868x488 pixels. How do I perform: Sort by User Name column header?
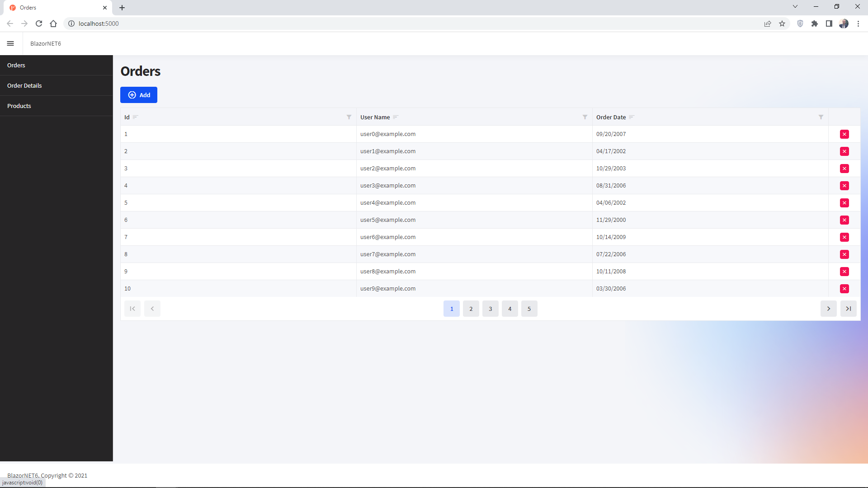click(x=375, y=117)
